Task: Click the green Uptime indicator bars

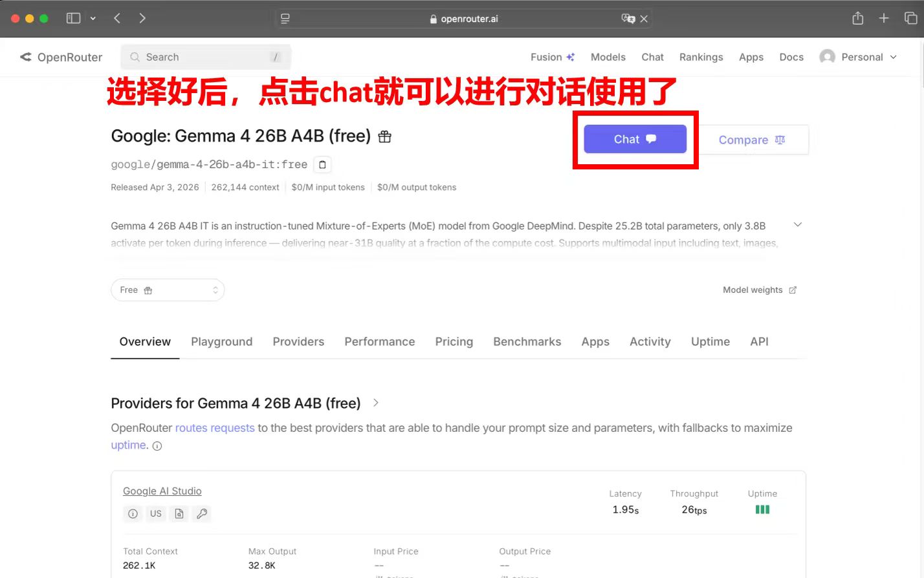Action: point(762,509)
